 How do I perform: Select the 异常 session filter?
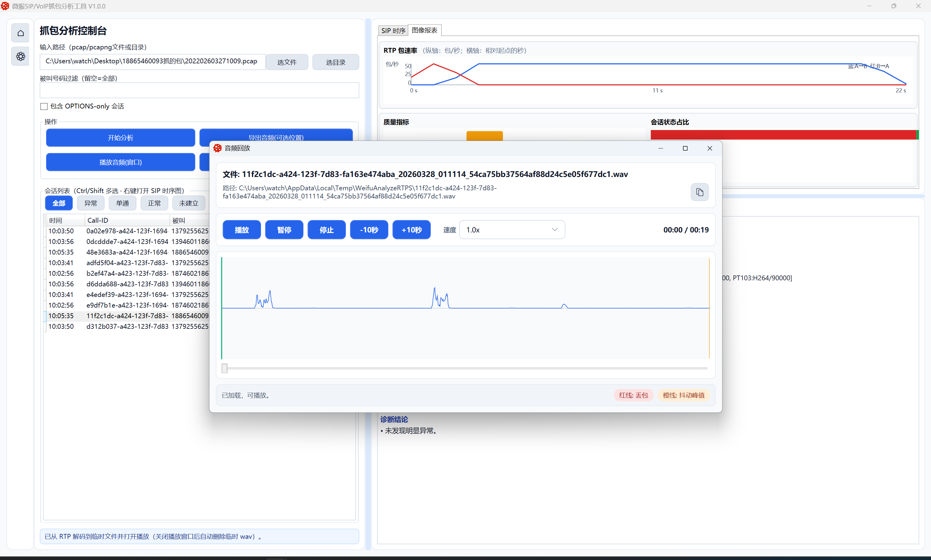(x=91, y=203)
